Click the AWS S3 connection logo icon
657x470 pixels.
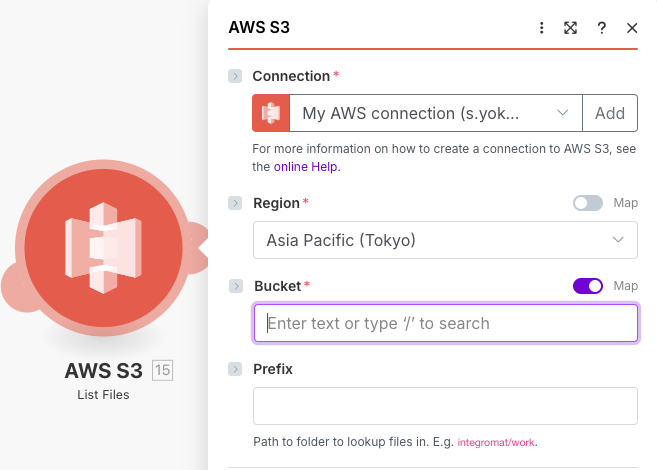tap(271, 113)
